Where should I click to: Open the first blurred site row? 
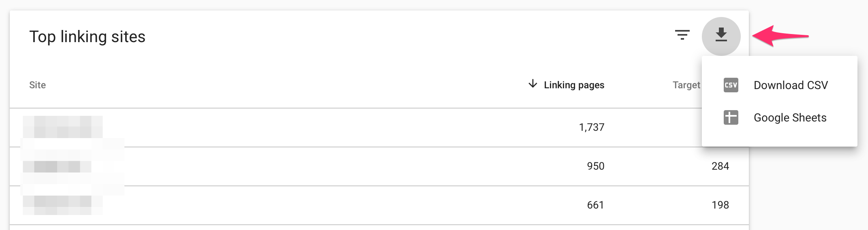[63, 127]
